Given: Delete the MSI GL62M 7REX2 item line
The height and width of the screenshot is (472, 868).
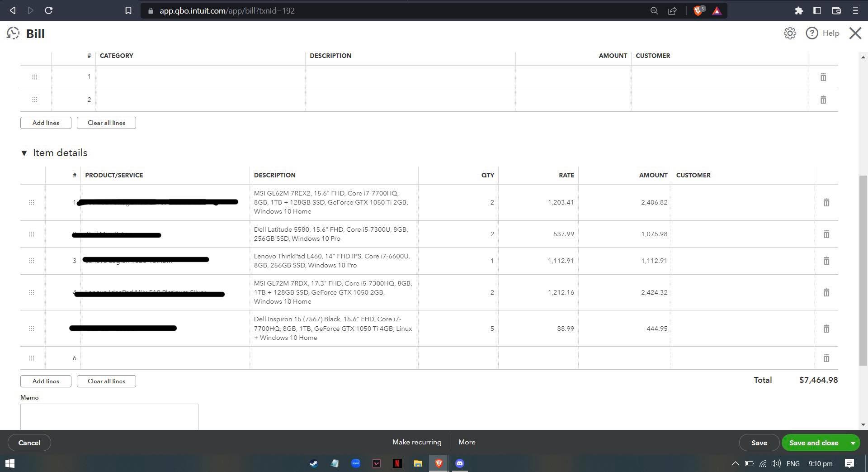Looking at the screenshot, I should click(x=826, y=202).
